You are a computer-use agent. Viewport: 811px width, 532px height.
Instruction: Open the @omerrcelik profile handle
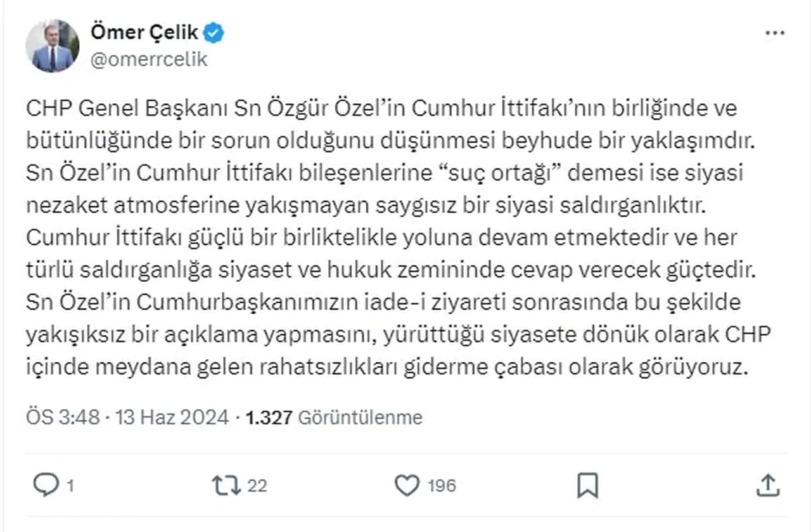149,60
